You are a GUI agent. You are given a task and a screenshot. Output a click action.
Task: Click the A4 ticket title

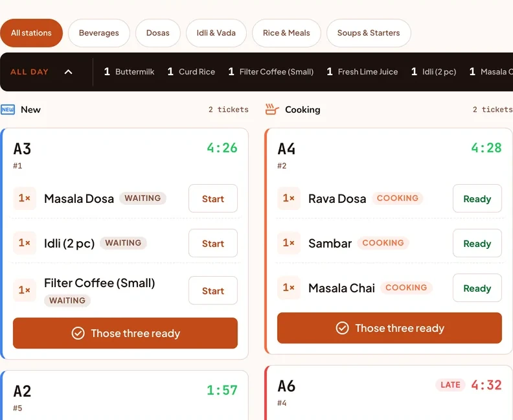pyautogui.click(x=286, y=148)
